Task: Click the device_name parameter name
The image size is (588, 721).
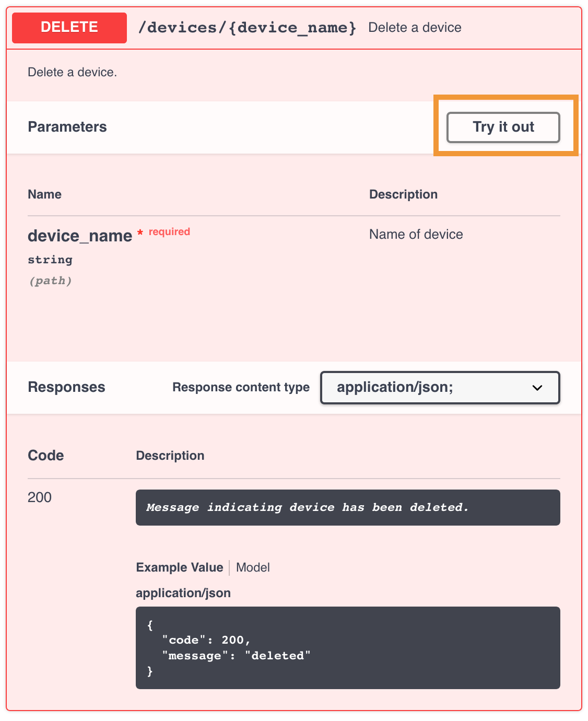Action: click(80, 236)
